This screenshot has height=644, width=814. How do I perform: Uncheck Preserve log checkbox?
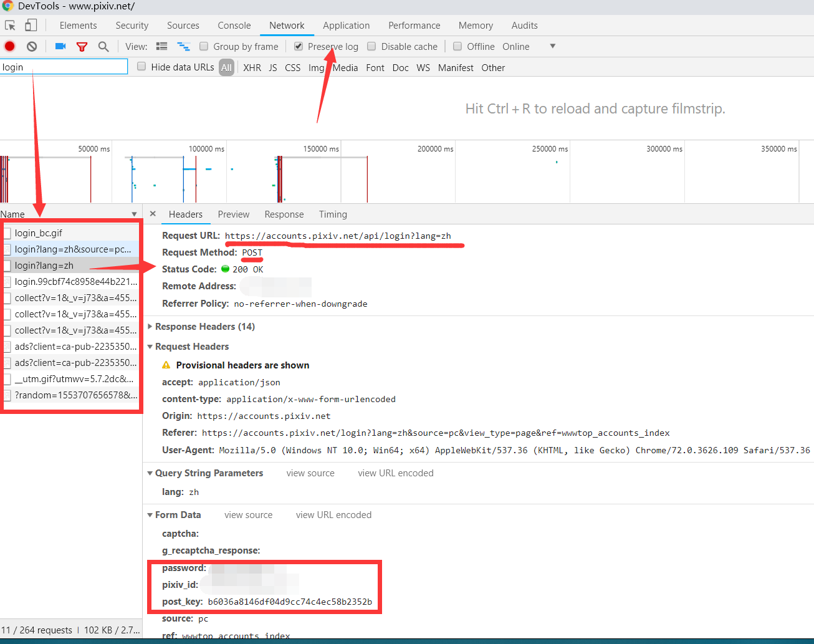point(299,46)
